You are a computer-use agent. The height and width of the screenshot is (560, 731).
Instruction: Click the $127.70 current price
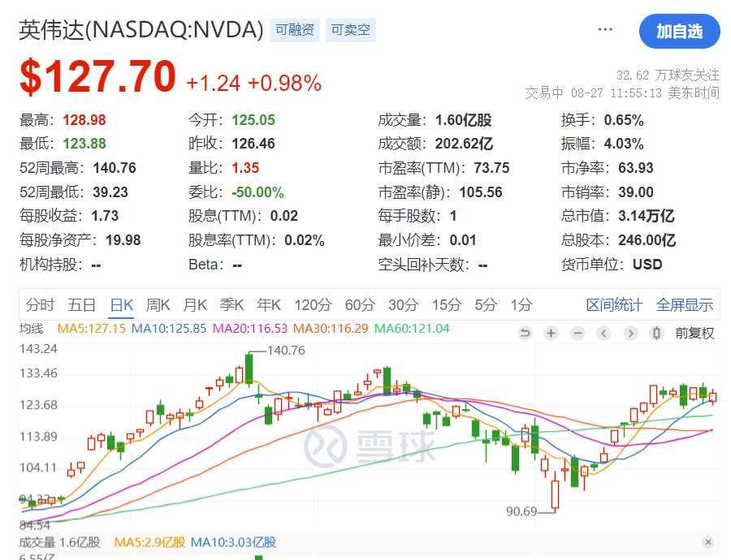coord(98,77)
